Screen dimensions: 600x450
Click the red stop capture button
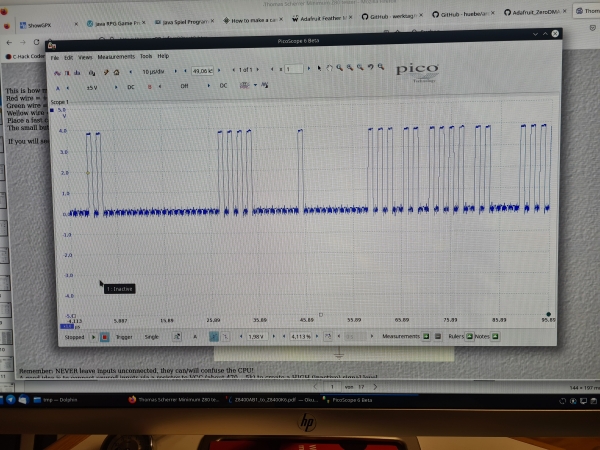tap(105, 337)
